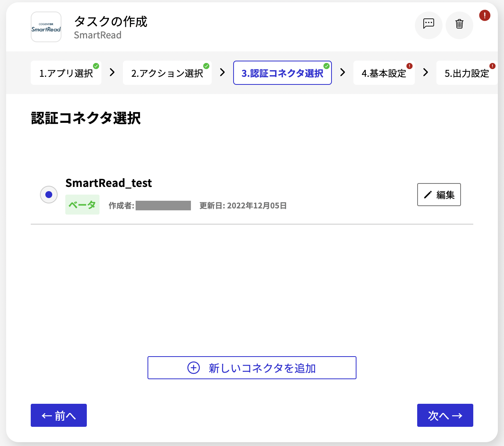Switch to the 1.アプリ選択 step tab
The width and height of the screenshot is (504, 446).
66,73
